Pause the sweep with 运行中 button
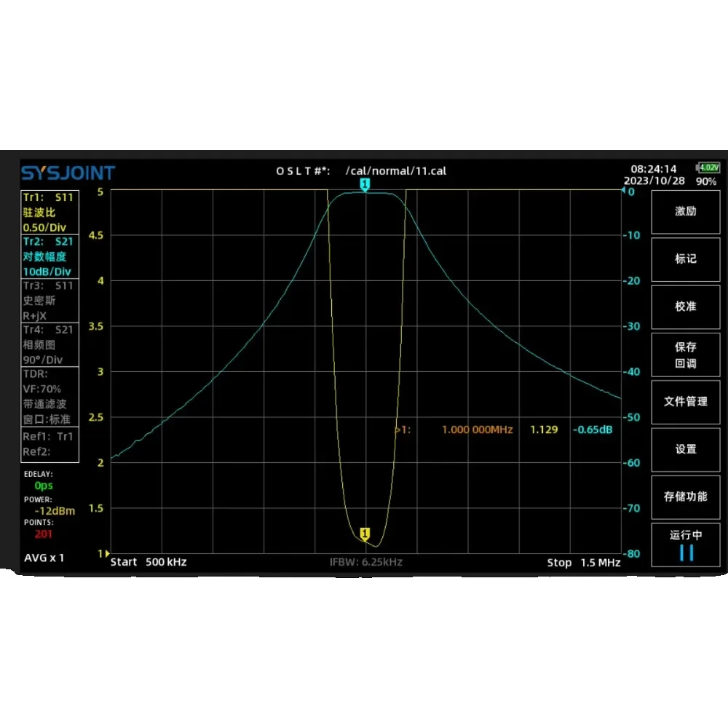This screenshot has width=728, height=728. pos(685,545)
